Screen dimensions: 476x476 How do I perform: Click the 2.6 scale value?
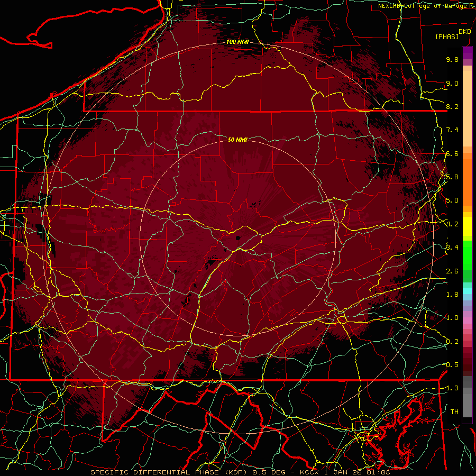452,271
